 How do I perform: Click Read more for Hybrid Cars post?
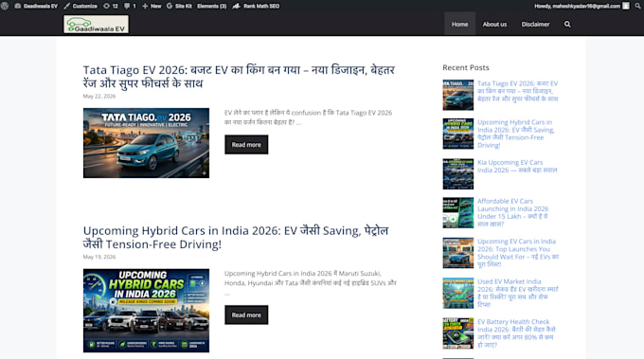246,315
